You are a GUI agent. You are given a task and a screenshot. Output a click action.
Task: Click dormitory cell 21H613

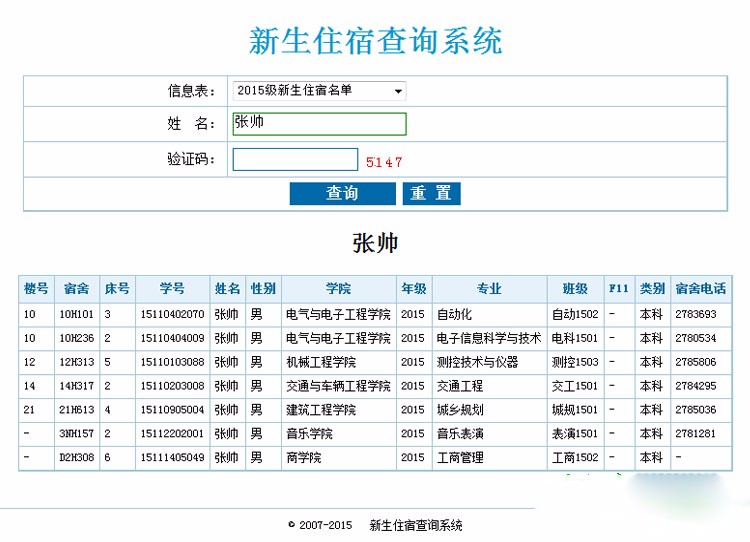tap(77, 410)
